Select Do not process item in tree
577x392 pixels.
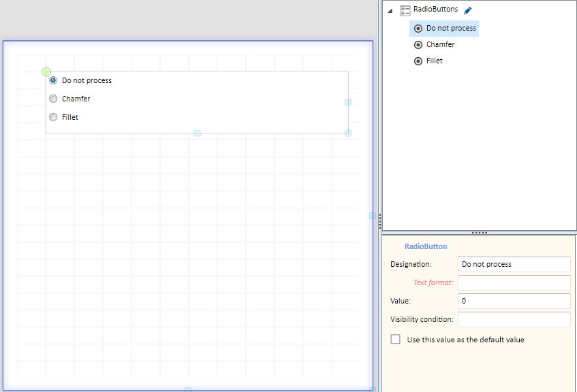(444, 29)
